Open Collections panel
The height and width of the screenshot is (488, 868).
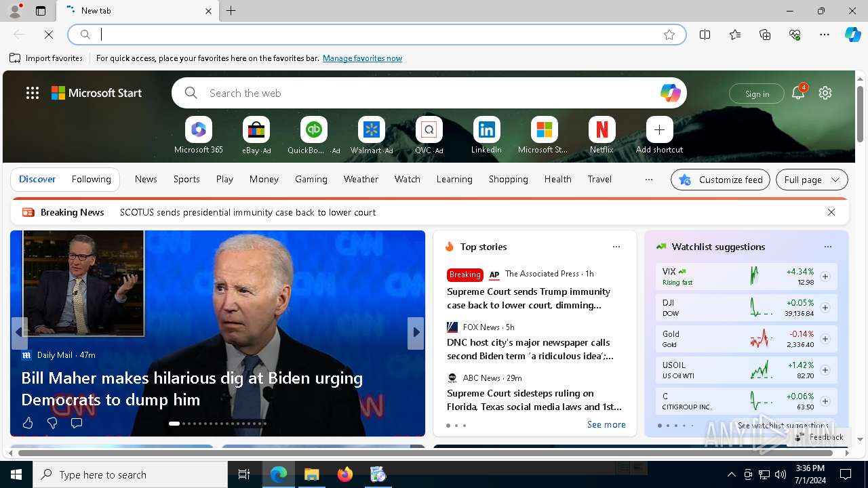(765, 35)
